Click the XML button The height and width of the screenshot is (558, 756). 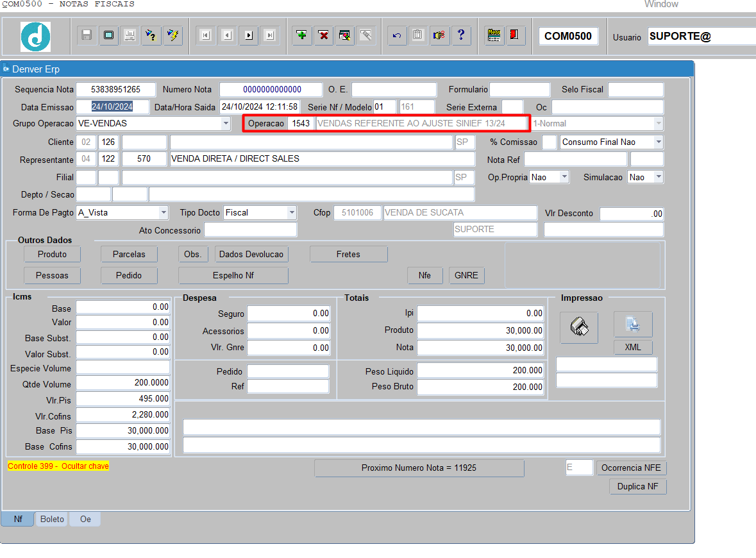(633, 347)
